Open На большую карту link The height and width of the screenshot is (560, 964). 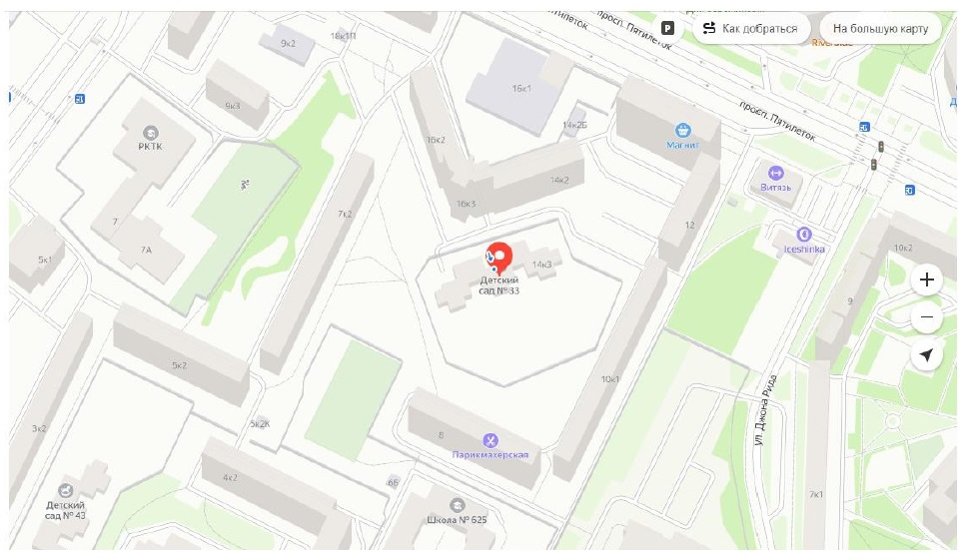[880, 28]
